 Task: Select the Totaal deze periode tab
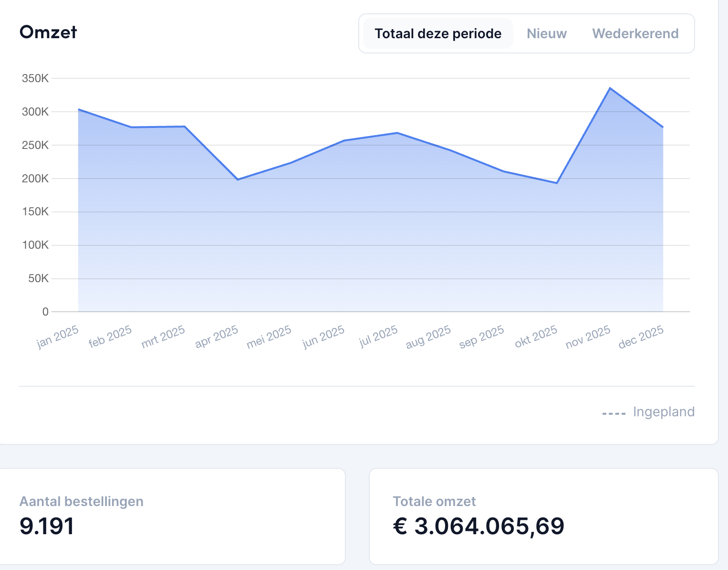pos(438,33)
